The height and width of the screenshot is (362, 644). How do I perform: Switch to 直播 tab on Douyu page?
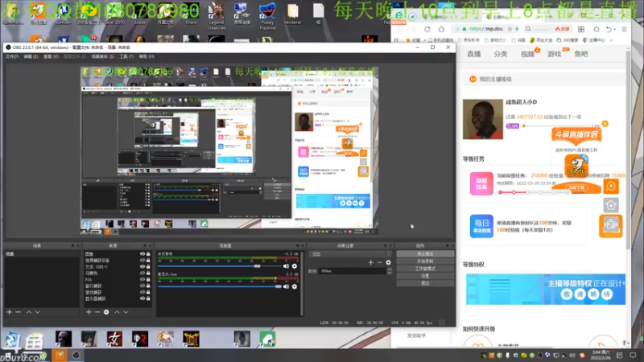pyautogui.click(x=474, y=54)
